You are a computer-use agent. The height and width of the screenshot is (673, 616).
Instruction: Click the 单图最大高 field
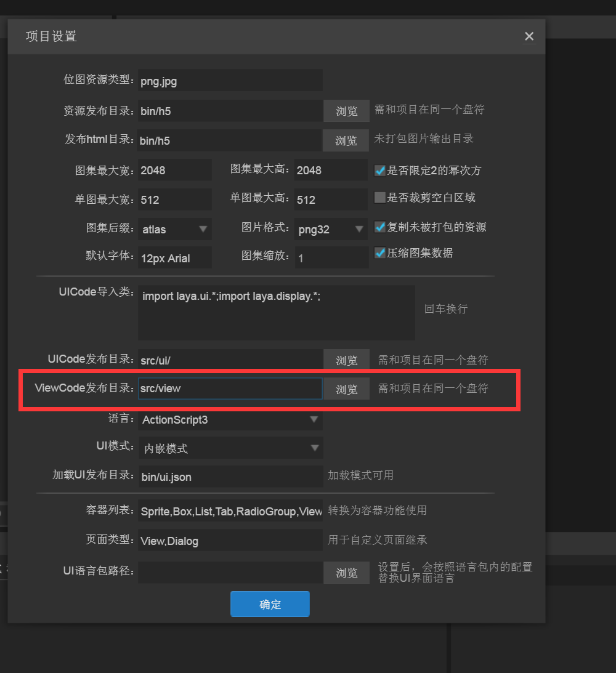[x=331, y=199]
